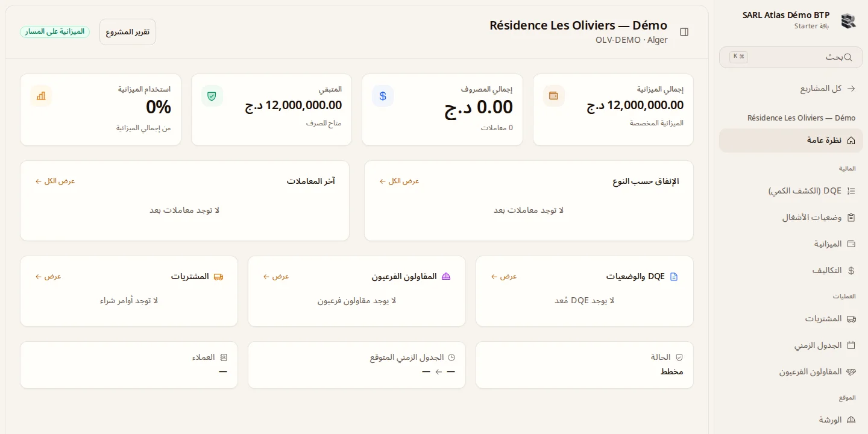
Task: Click the مخطط status value
Action: point(672,371)
